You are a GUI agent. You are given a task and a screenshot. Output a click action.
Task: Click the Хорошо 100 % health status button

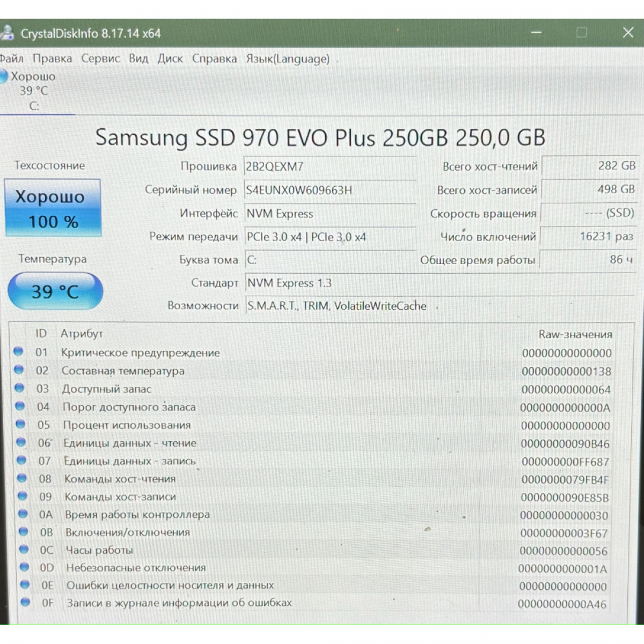click(x=53, y=208)
